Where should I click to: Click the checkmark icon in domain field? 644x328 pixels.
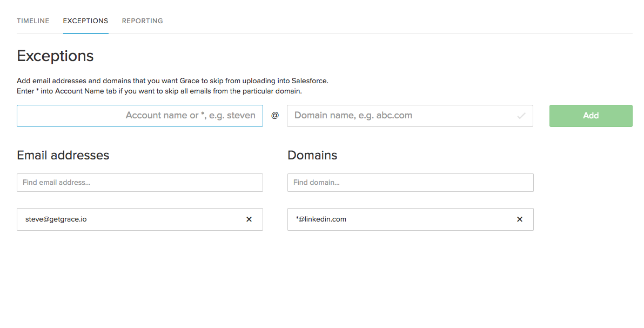[521, 116]
